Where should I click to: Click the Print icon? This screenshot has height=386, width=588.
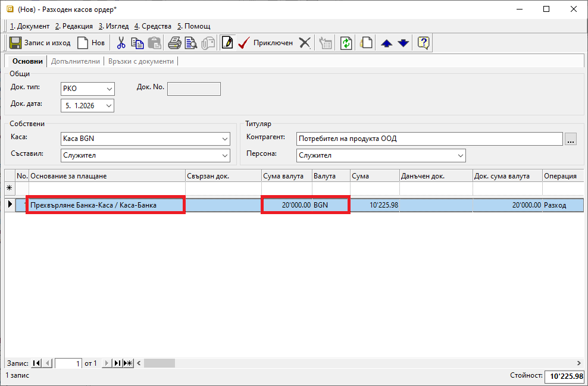174,43
